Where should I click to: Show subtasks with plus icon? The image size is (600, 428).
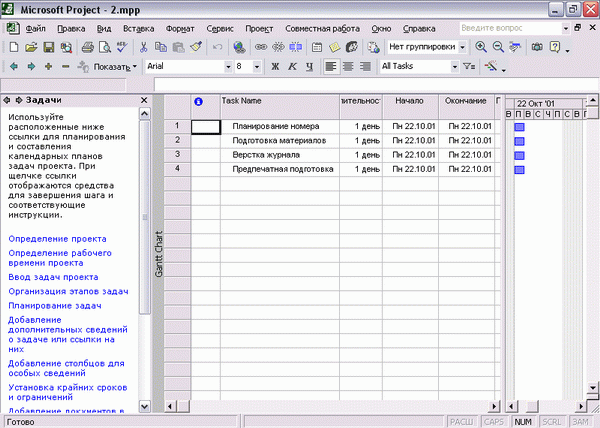[x=48, y=67]
